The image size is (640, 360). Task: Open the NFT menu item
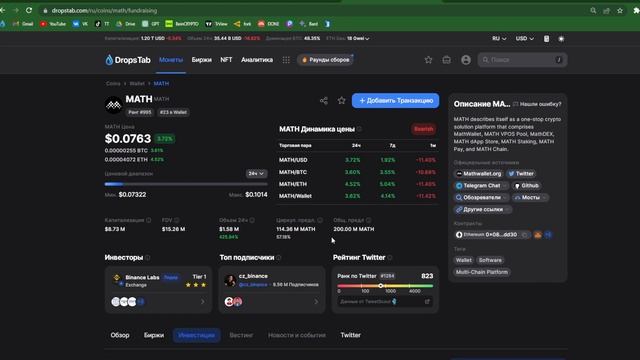click(x=226, y=60)
